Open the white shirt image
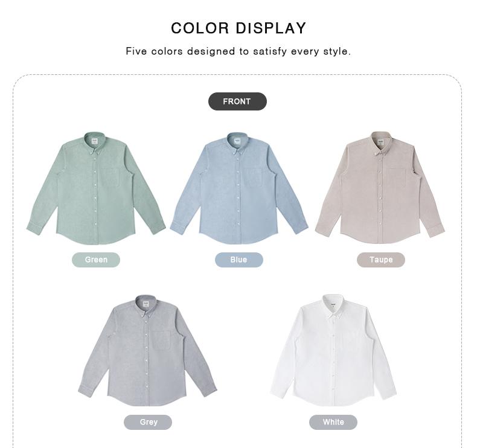The width and height of the screenshot is (477, 448). 333,350
